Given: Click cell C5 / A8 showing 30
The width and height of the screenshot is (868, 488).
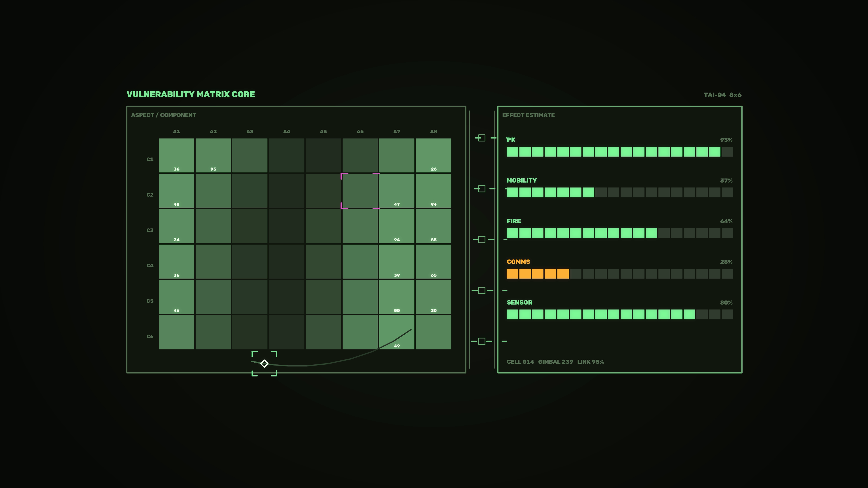Looking at the screenshot, I should 434,297.
